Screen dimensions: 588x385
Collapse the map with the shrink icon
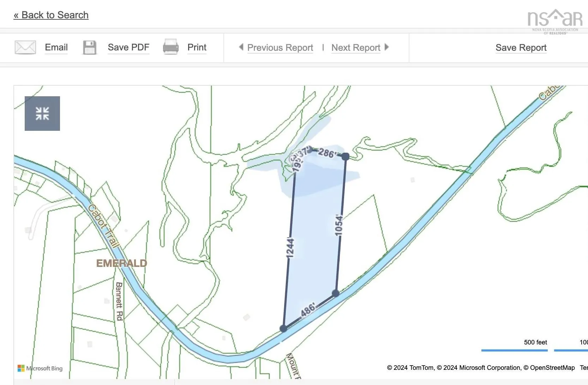(x=42, y=114)
